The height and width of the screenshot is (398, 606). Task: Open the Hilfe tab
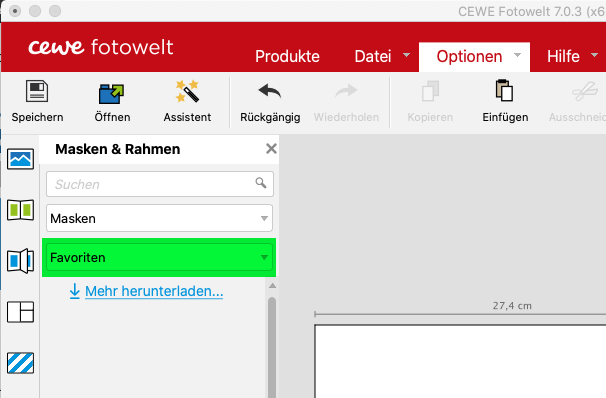point(563,56)
